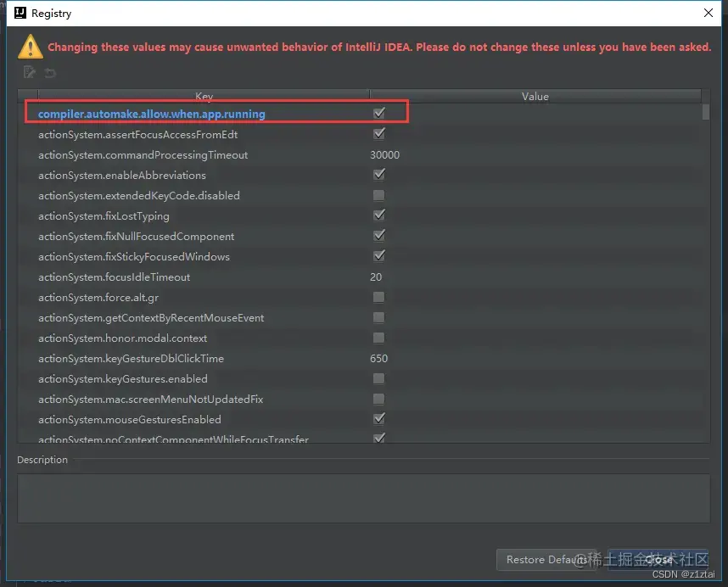Toggle actionSystem.noContextComponentWhileFocusTransfer checkbox
The image size is (728, 587).
point(379,438)
